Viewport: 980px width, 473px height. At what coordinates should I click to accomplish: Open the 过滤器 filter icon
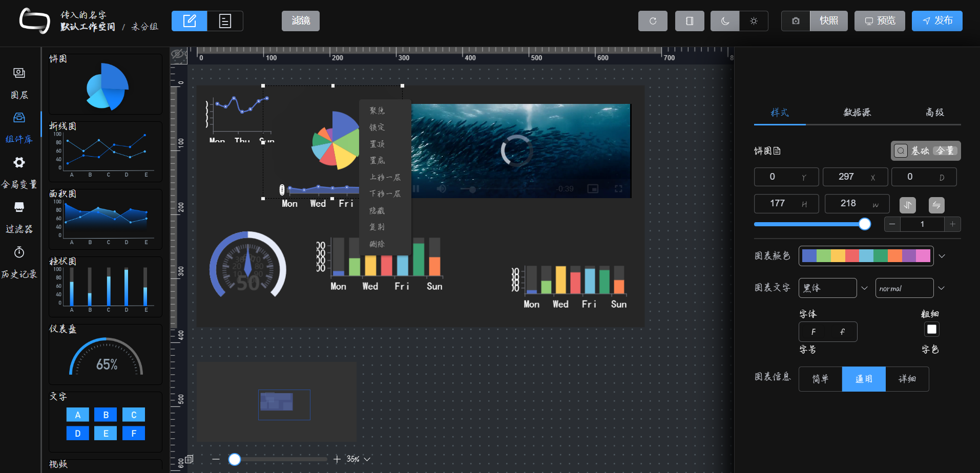tap(19, 207)
